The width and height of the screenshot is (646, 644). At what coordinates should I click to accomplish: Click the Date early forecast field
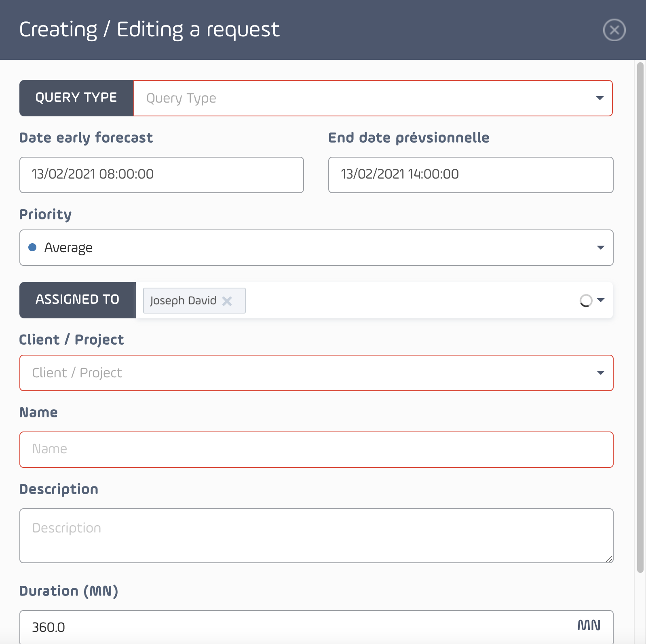click(x=162, y=175)
